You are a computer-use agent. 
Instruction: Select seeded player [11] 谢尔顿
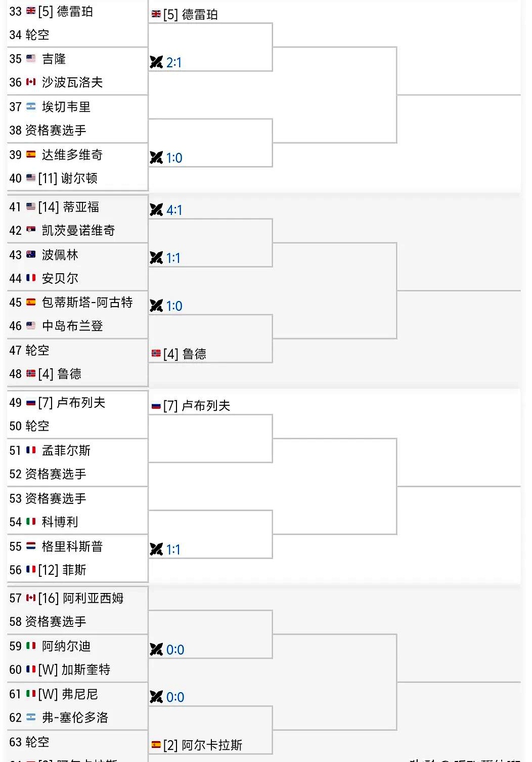[68, 178]
